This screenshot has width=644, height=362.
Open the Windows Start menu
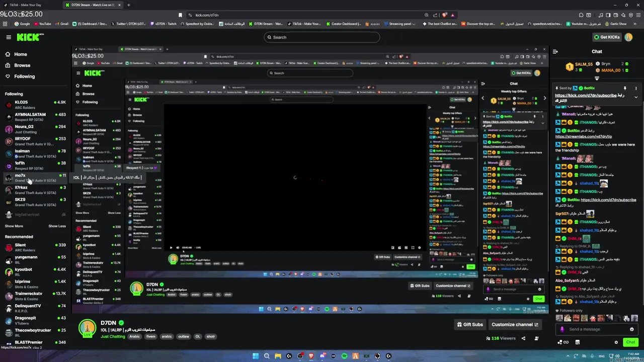pyautogui.click(x=256, y=356)
